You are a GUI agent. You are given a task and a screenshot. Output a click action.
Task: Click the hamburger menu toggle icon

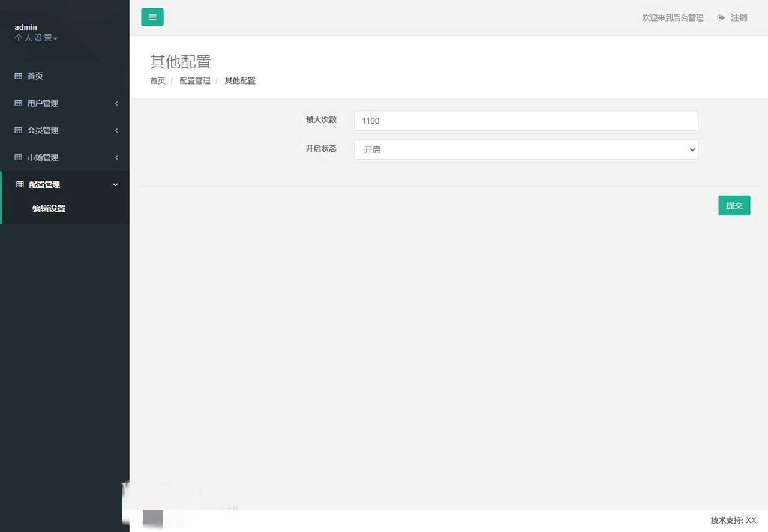152,17
